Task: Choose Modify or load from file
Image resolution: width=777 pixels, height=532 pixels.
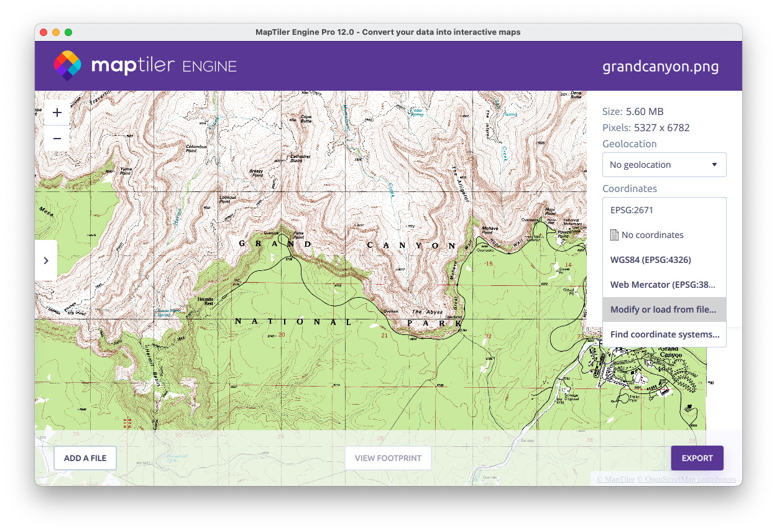Action: coord(663,310)
